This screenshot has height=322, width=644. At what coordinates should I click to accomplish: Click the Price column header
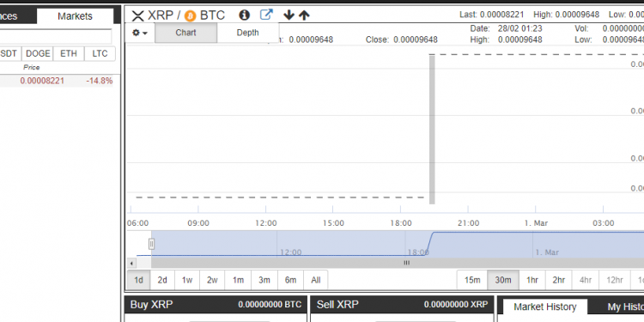[x=32, y=67]
